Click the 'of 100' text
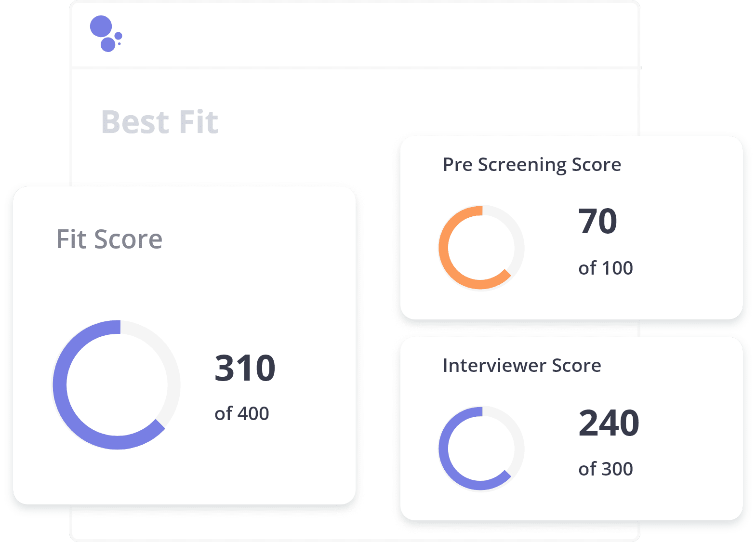756x542 pixels. (606, 268)
